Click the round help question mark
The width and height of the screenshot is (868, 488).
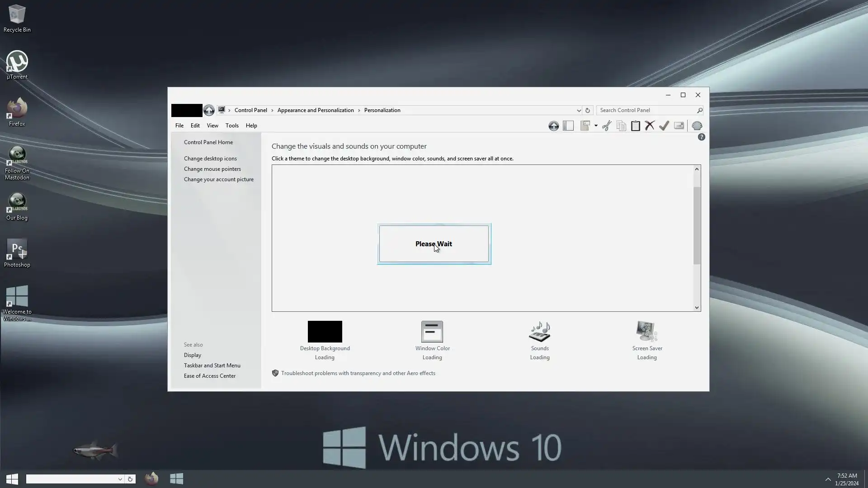(701, 137)
